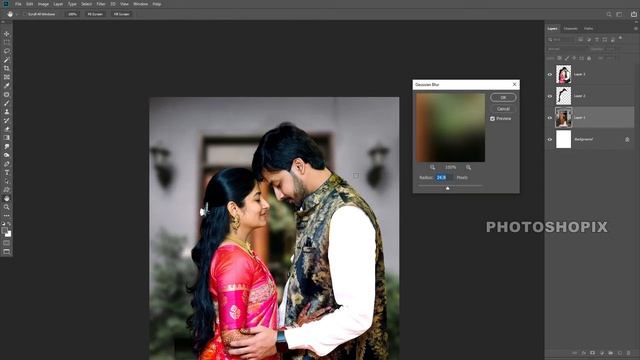Select the Eyedropper tool
Image resolution: width=640 pixels, height=360 pixels.
pyautogui.click(x=7, y=86)
